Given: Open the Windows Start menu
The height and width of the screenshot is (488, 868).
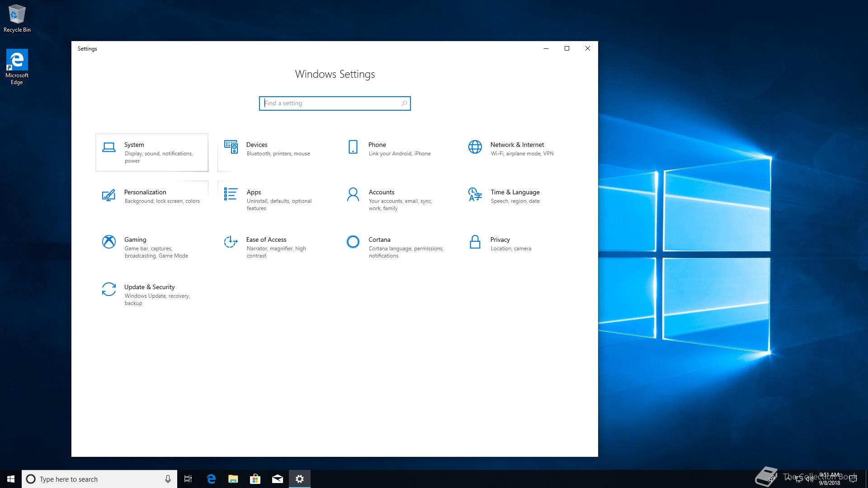Looking at the screenshot, I should click(x=11, y=479).
